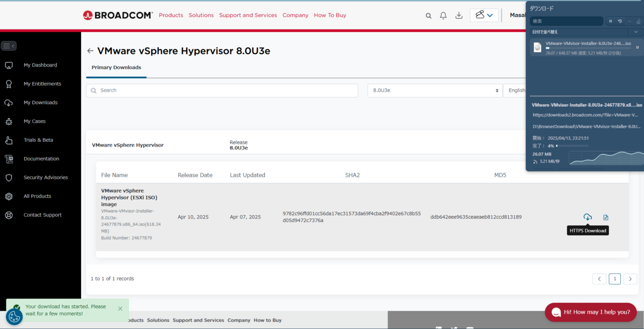644x329 pixels.
Task: Click the Broadcom logo
Action: click(x=118, y=15)
